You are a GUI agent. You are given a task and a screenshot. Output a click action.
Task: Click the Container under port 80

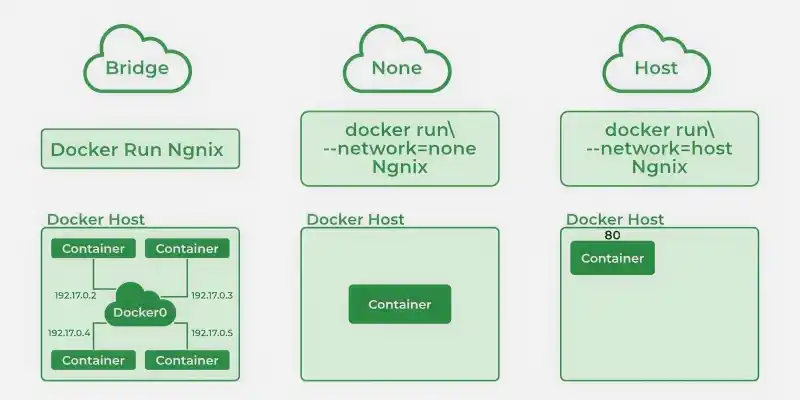tap(612, 258)
